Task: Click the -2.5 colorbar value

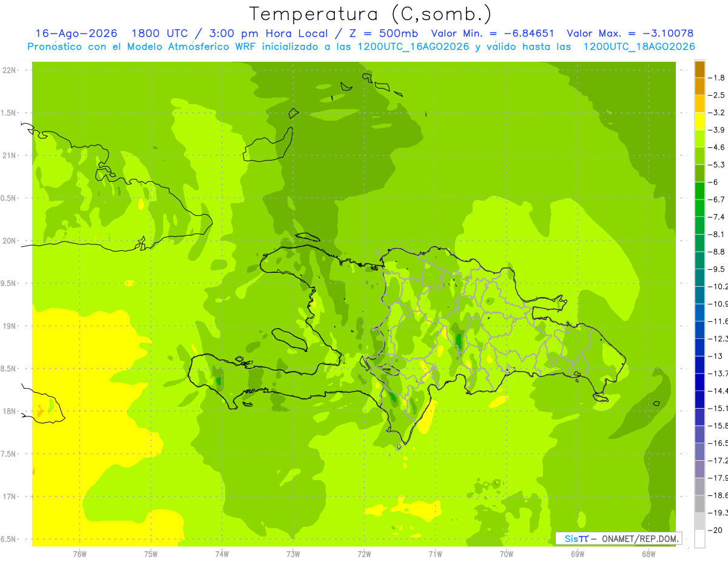Action: (x=716, y=95)
